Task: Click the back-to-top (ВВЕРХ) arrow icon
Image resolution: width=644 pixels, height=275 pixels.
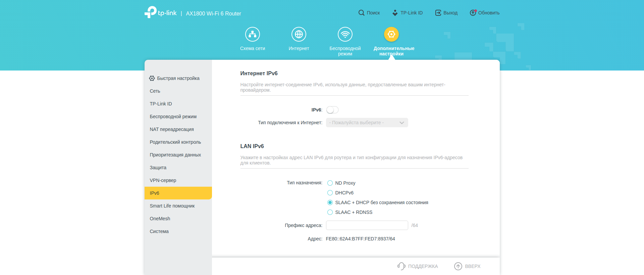Action: point(458,266)
